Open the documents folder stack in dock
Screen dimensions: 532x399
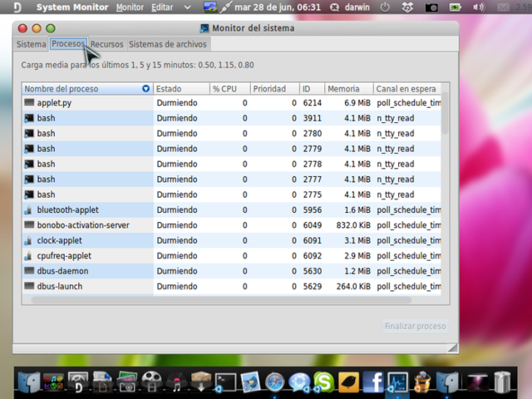[102, 382]
